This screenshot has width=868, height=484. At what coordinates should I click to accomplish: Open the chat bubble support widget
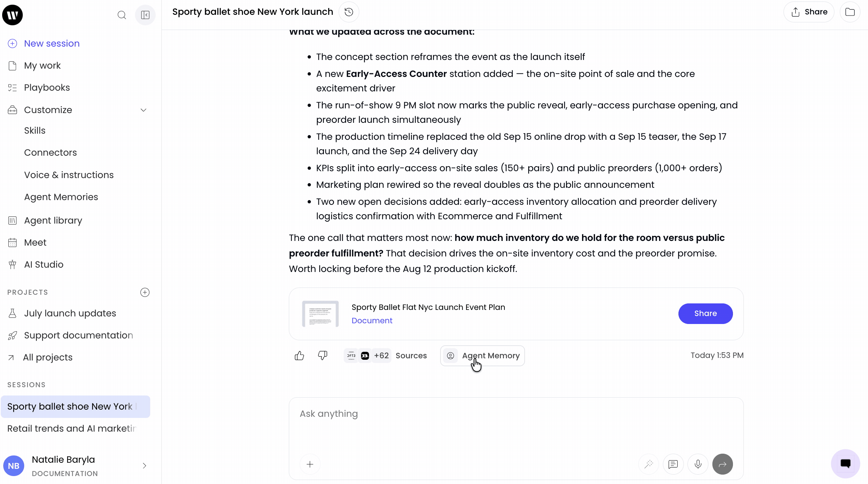(x=845, y=463)
